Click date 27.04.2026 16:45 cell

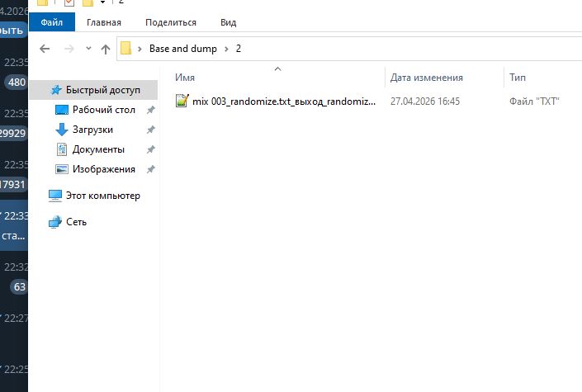(x=425, y=102)
